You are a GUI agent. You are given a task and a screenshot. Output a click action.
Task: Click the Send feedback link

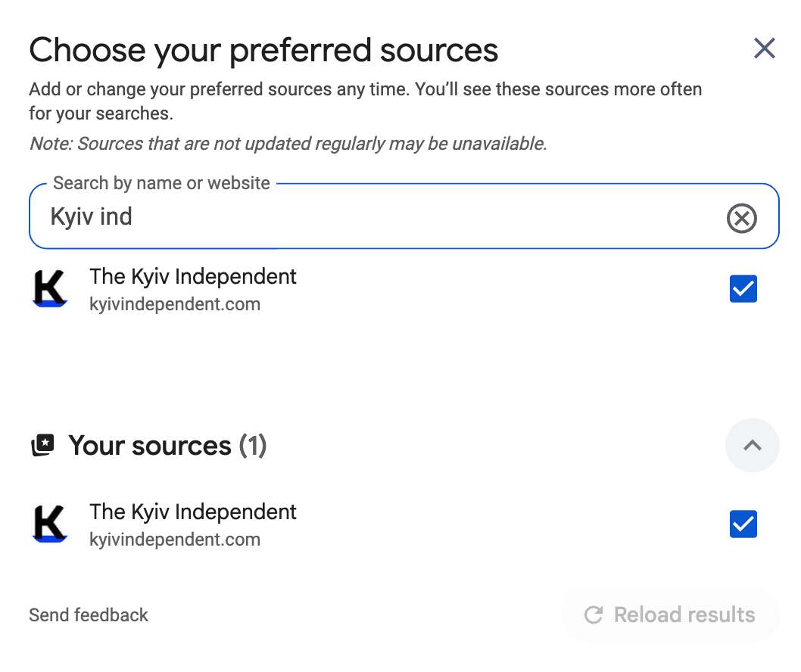click(x=88, y=614)
